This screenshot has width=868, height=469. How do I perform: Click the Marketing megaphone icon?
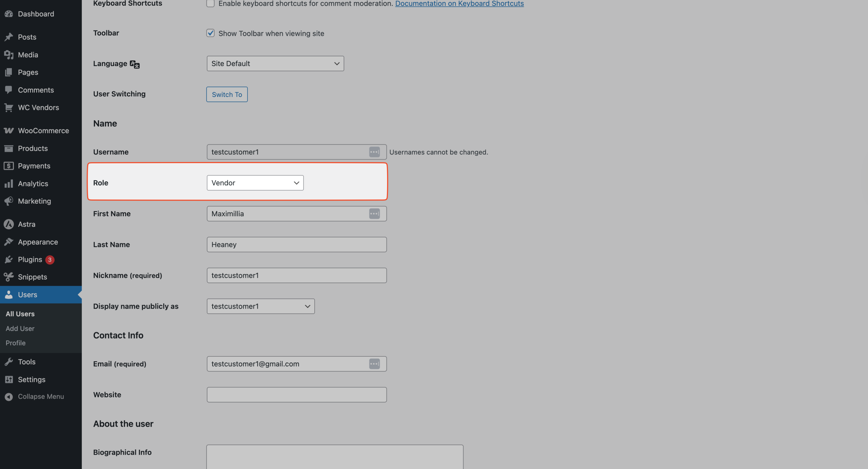click(x=9, y=201)
